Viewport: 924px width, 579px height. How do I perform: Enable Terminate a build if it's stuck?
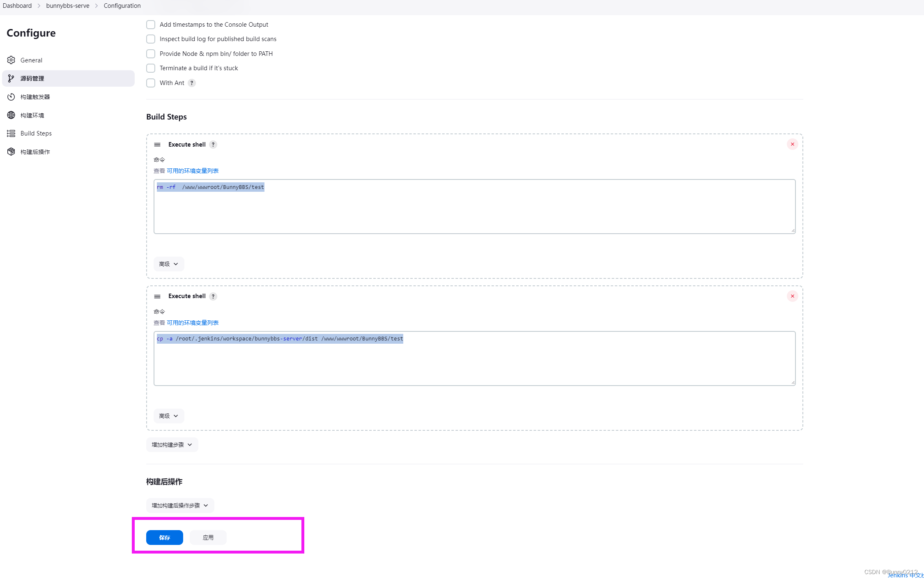tap(151, 68)
